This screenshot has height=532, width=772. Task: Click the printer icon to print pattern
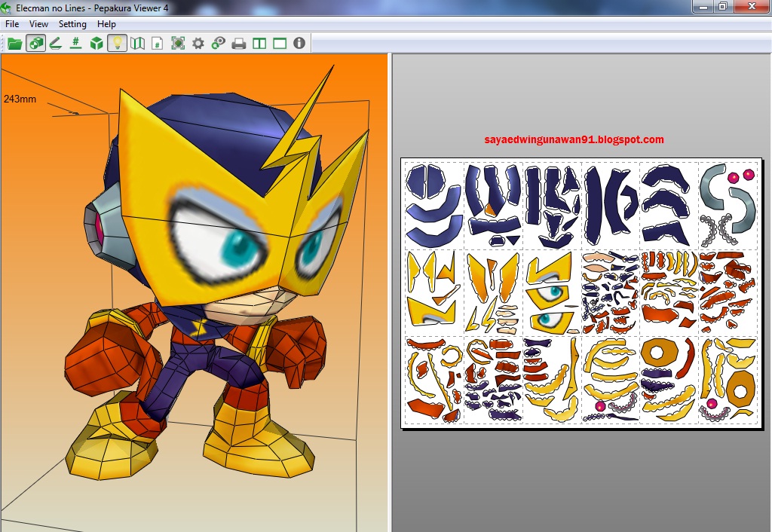239,44
